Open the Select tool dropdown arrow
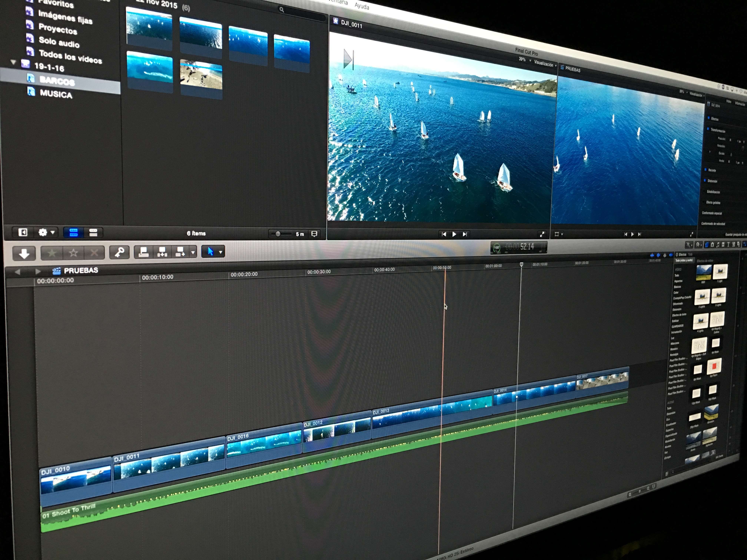This screenshot has width=747, height=560. [x=221, y=252]
